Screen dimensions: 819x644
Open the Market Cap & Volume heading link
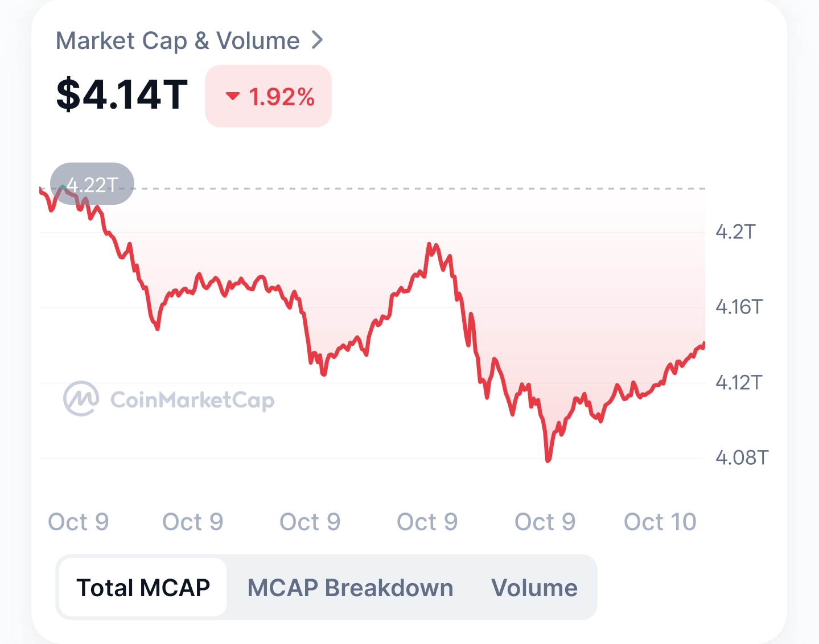pyautogui.click(x=178, y=41)
